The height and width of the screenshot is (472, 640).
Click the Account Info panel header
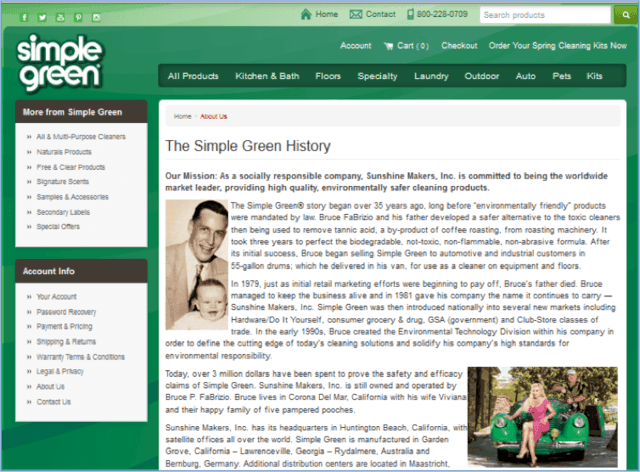click(81, 271)
